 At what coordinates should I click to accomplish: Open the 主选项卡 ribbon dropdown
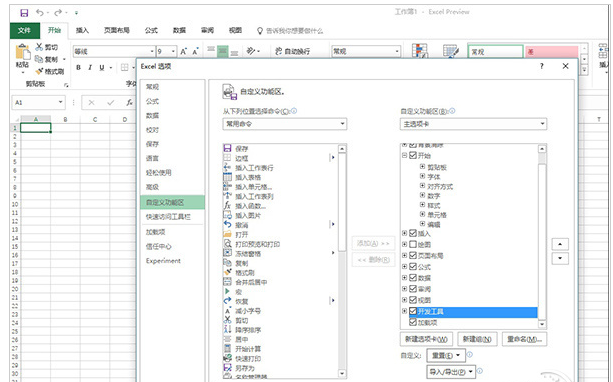[x=473, y=124]
